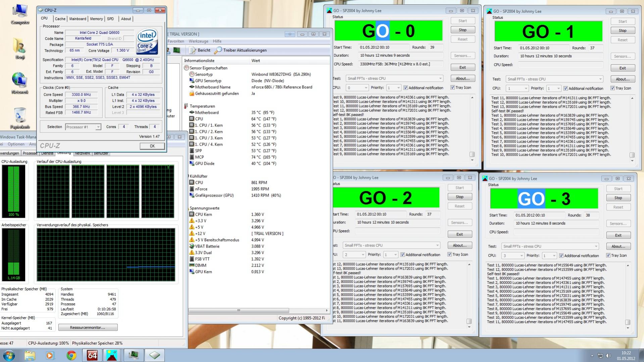Click the CPU Speed field in GO - 0
The image size is (644, 362).
coord(400,64)
